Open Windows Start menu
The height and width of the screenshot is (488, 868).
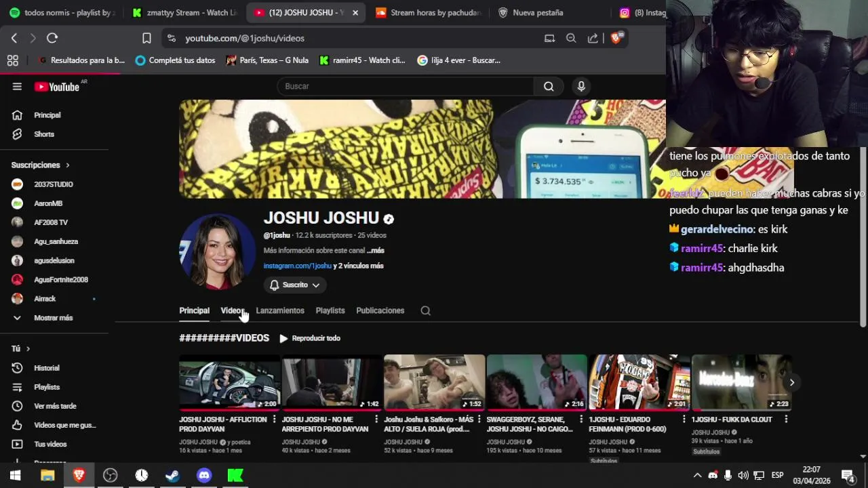coord(15,475)
